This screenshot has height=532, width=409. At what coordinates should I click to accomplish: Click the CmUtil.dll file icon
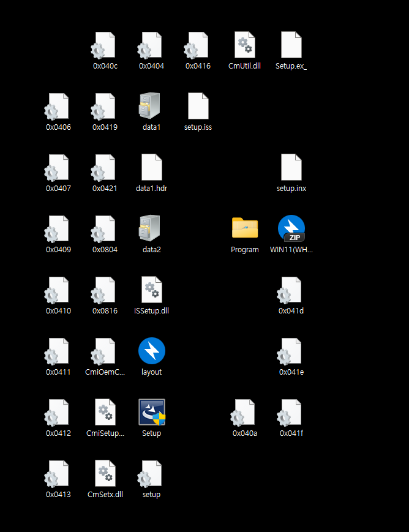pos(245,45)
